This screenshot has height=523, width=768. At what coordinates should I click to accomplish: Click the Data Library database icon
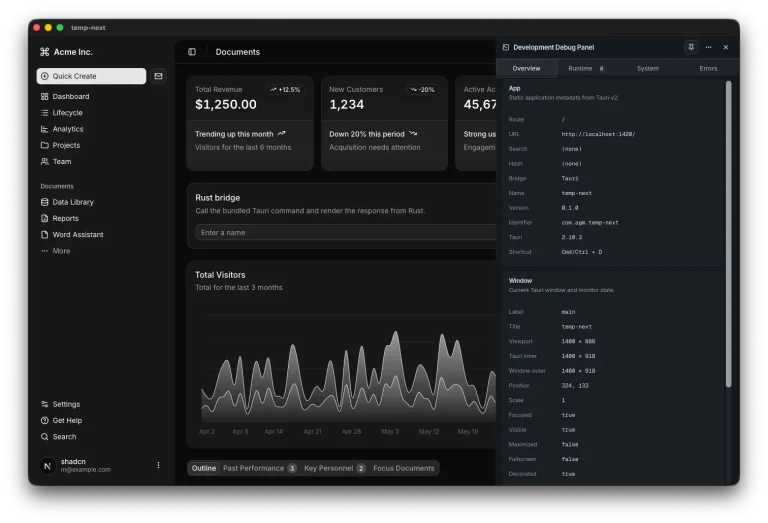pyautogui.click(x=45, y=202)
